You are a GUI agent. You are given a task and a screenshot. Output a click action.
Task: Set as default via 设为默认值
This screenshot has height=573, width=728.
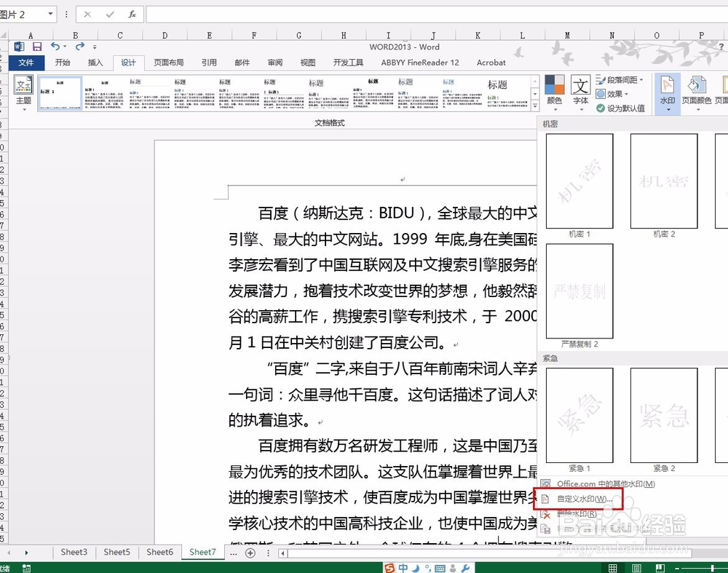(620, 108)
